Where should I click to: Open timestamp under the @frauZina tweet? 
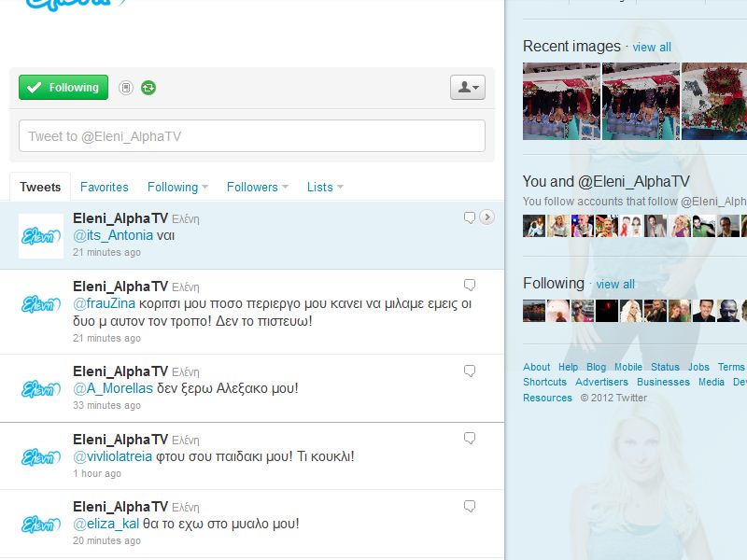106,338
